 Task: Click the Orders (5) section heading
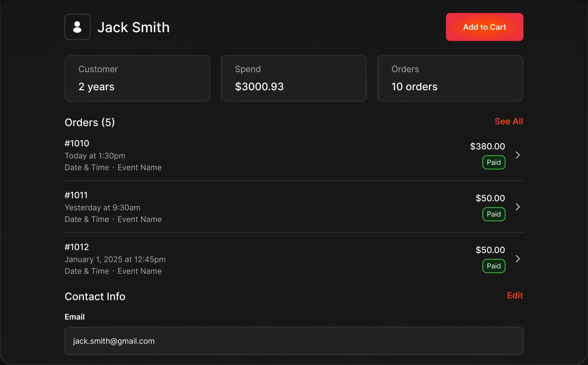click(90, 122)
